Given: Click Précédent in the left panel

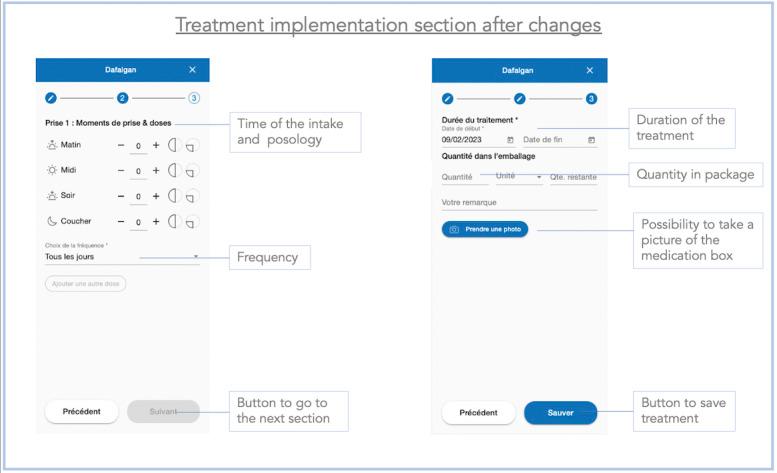Looking at the screenshot, I should pos(81,412).
